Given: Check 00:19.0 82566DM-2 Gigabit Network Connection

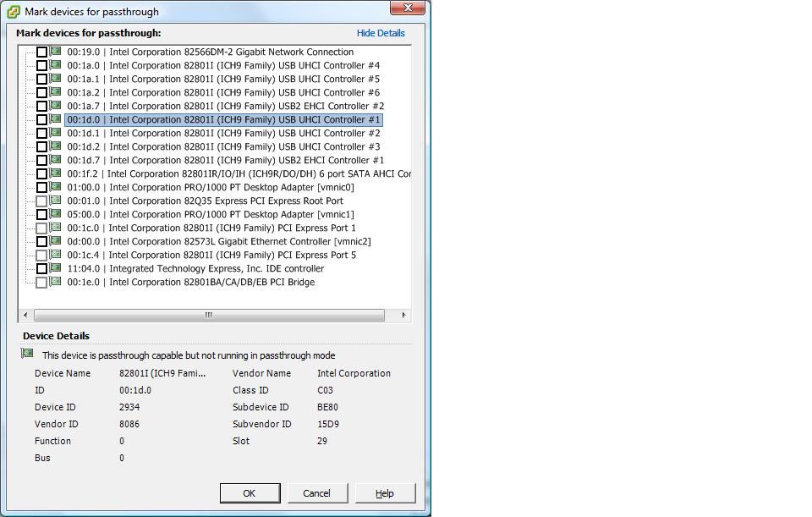Looking at the screenshot, I should (x=42, y=52).
